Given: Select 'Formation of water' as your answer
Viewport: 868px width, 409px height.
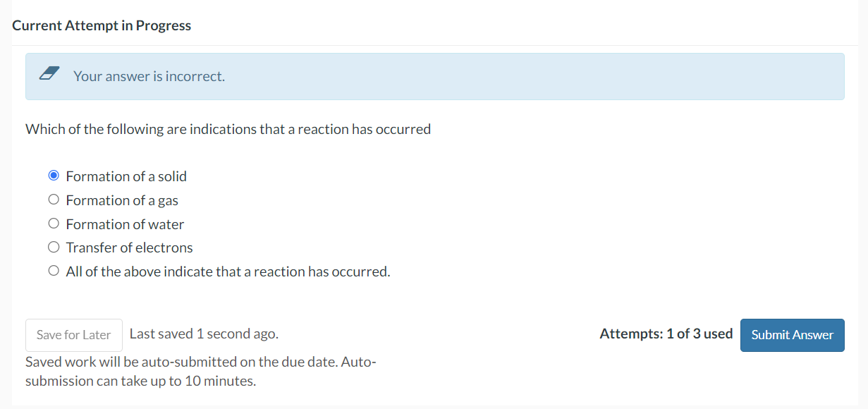Looking at the screenshot, I should [x=53, y=223].
